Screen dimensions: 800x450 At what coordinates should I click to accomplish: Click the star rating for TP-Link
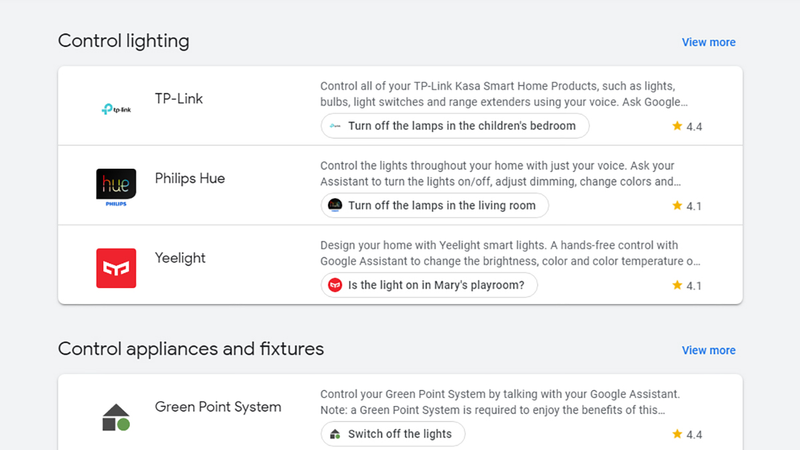click(x=687, y=126)
